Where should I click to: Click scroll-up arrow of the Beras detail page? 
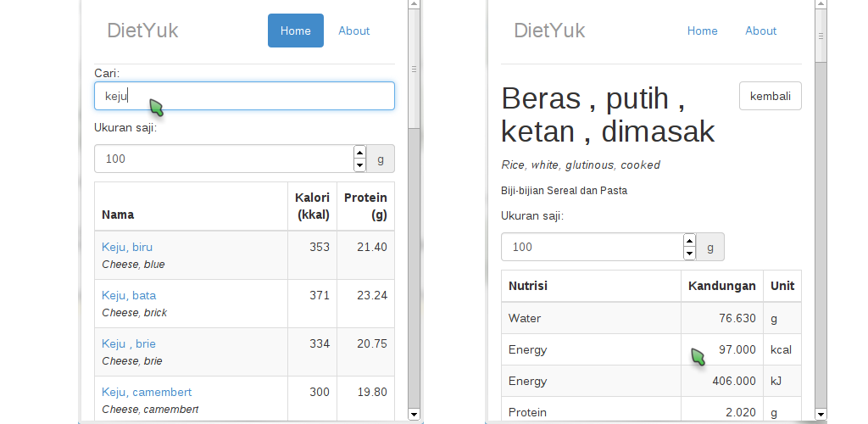(x=821, y=5)
